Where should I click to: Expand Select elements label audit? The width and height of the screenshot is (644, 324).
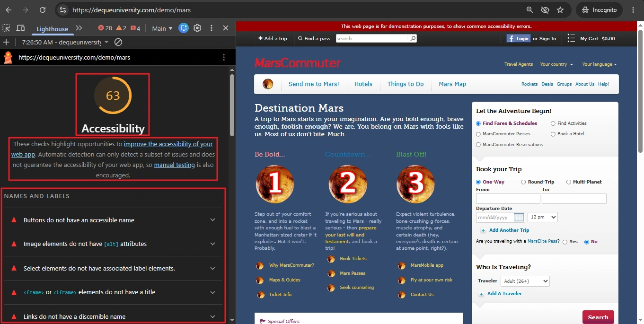[x=113, y=268]
